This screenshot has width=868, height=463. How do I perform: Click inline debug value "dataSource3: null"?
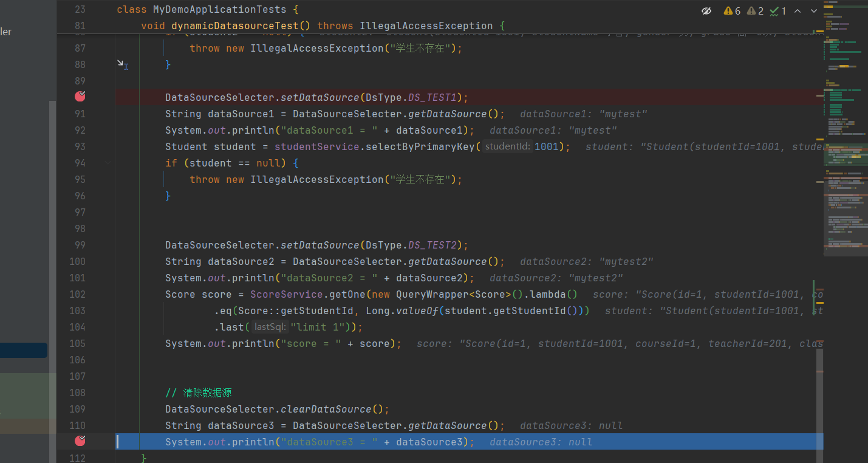click(540, 442)
